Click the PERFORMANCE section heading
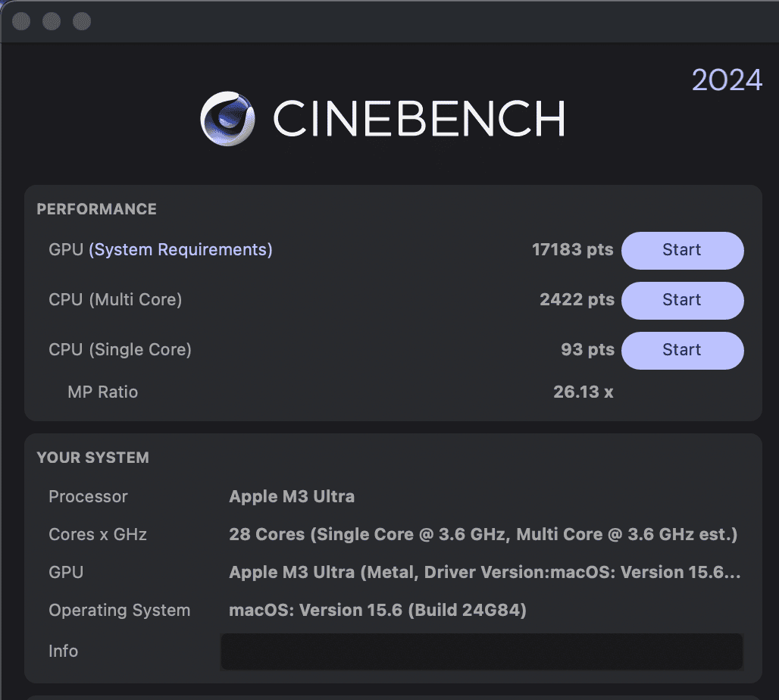 (96, 209)
